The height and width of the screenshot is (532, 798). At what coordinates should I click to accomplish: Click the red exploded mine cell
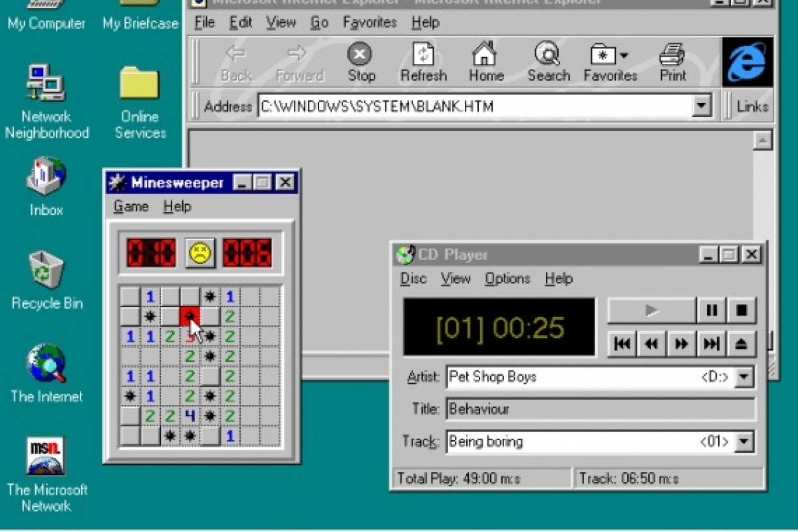(190, 317)
